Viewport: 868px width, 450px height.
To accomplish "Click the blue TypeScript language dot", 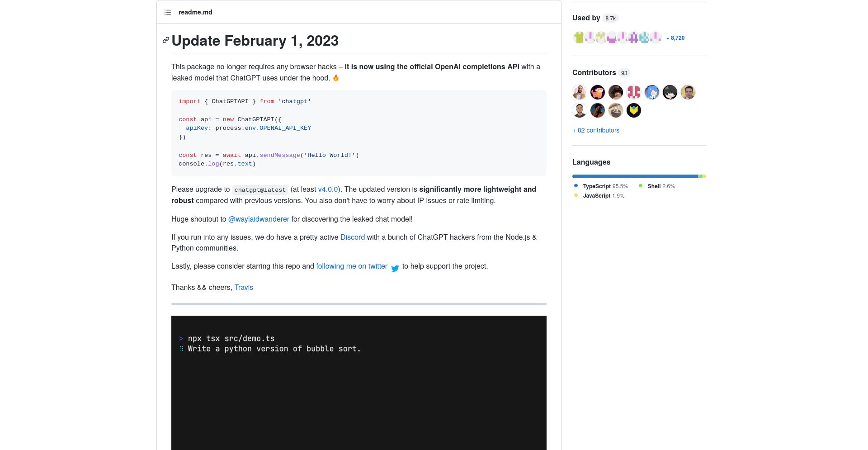I will 576,186.
